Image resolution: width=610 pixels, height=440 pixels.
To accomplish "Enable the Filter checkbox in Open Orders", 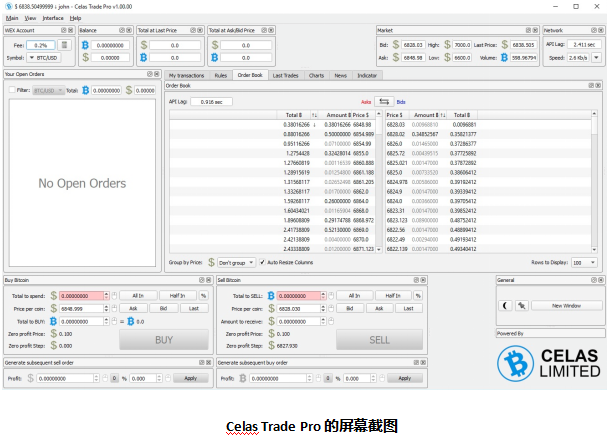I will pyautogui.click(x=11, y=90).
